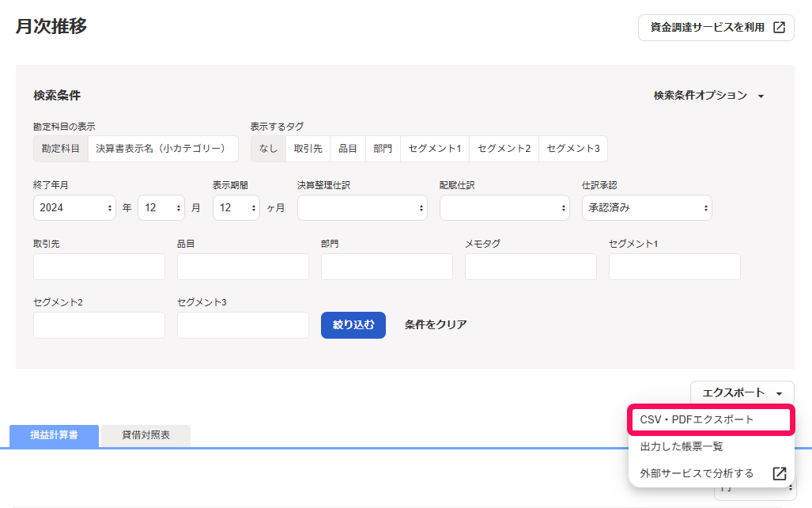Screen dimensions: 812x508
Task: Choose 取引先 tag display option
Action: tap(308, 149)
